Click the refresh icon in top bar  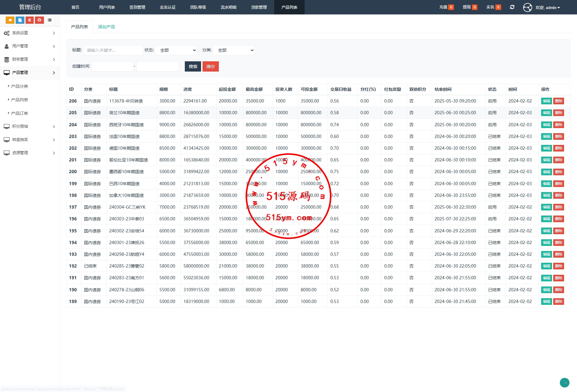click(512, 7)
